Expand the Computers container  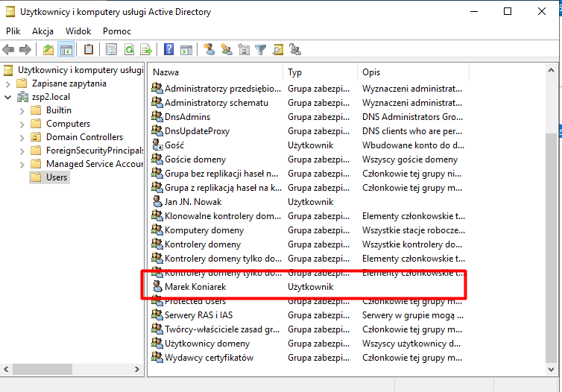22,124
